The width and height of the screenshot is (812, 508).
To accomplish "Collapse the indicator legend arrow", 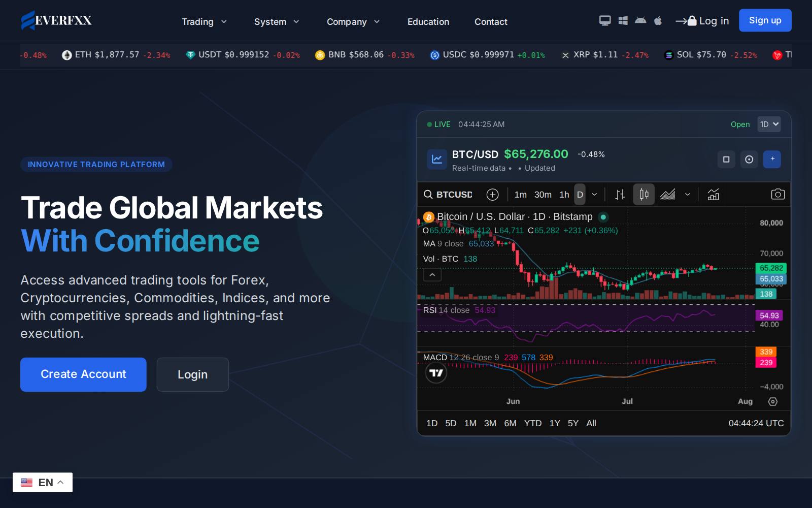I will coord(432,275).
